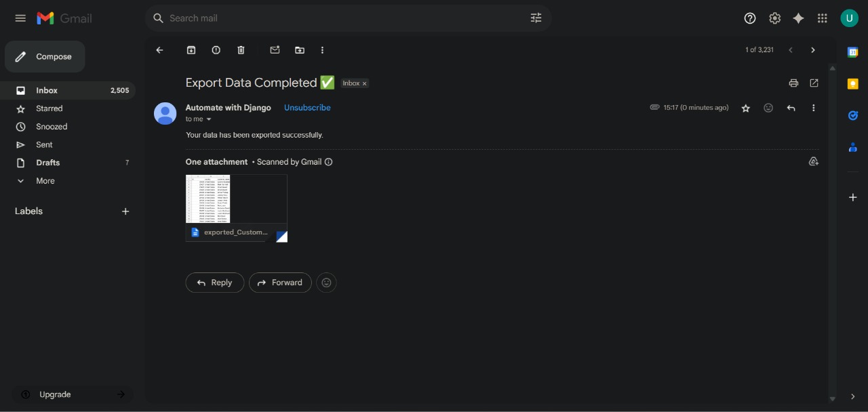Open the Google account avatar

point(849,18)
